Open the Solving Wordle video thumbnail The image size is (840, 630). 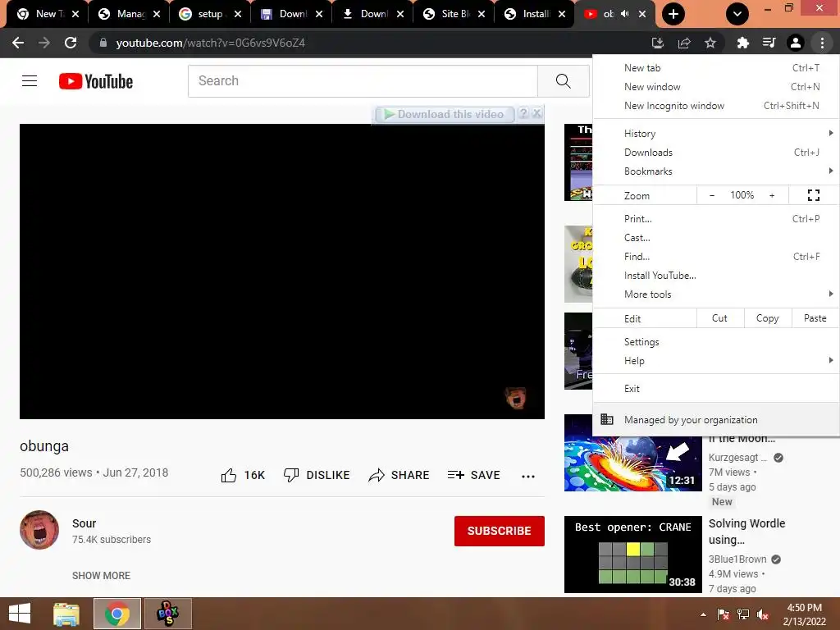tap(632, 555)
